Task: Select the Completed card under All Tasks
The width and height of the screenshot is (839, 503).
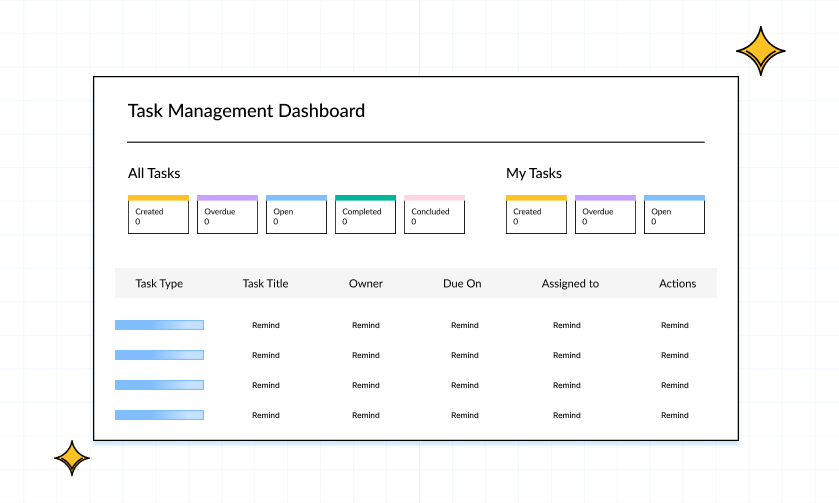Action: tap(365, 215)
